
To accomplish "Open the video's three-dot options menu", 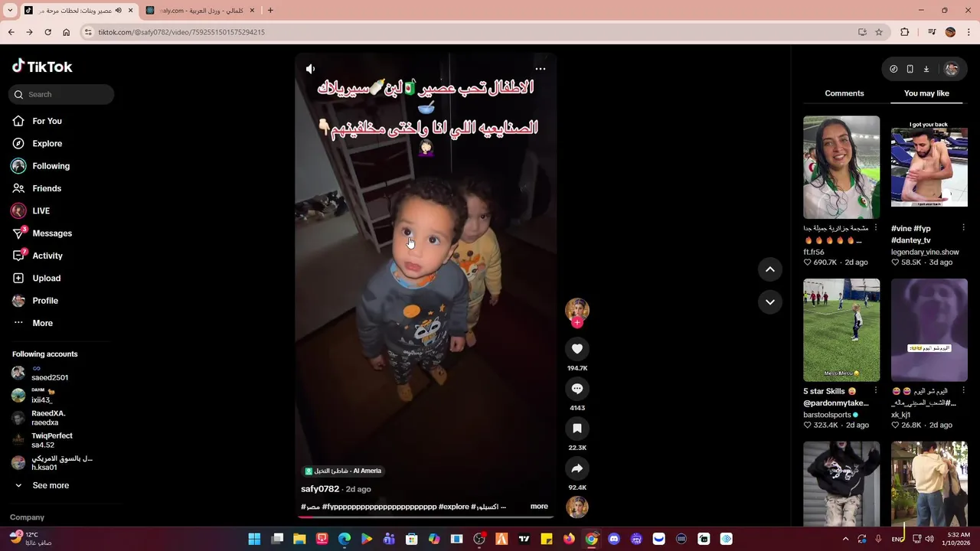I will 541,69.
